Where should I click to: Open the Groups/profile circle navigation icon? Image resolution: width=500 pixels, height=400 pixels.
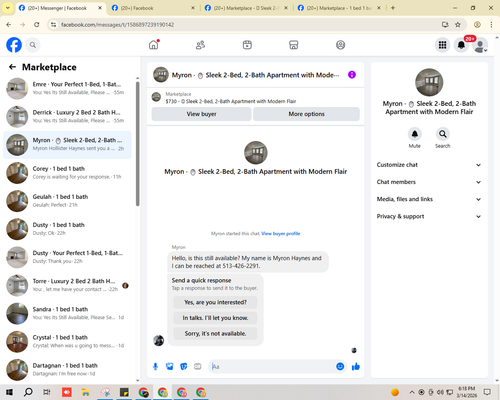click(x=340, y=45)
